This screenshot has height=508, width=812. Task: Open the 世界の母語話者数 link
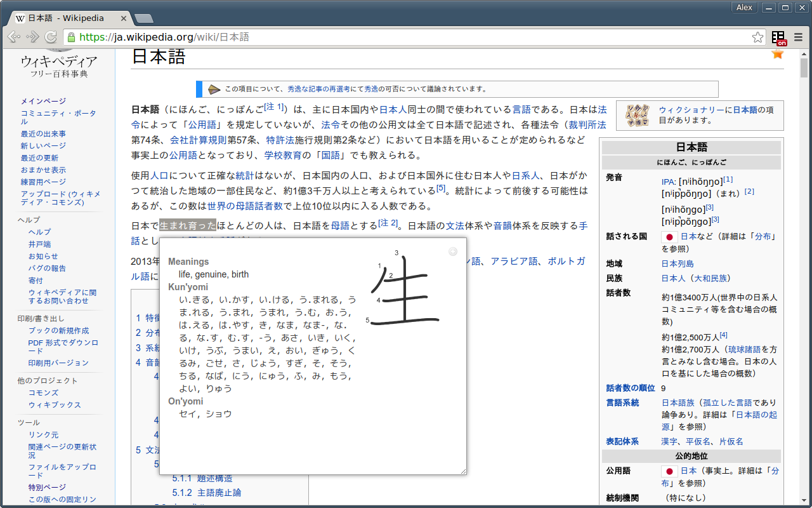pyautogui.click(x=245, y=206)
